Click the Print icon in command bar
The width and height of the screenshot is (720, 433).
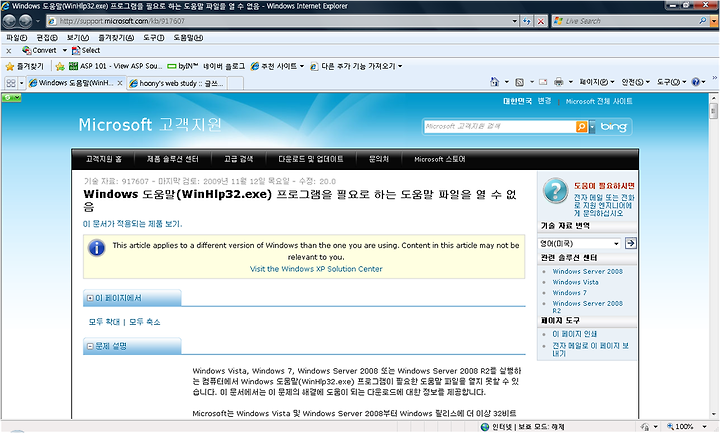[558, 82]
